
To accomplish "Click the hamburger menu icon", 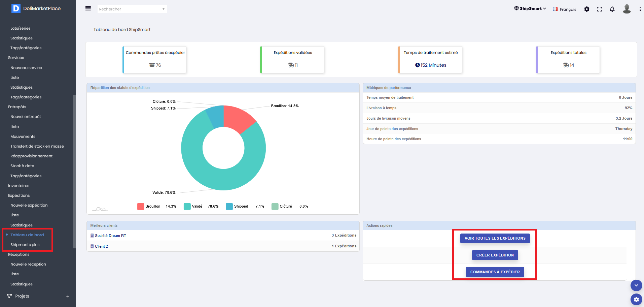I will click(x=88, y=8).
